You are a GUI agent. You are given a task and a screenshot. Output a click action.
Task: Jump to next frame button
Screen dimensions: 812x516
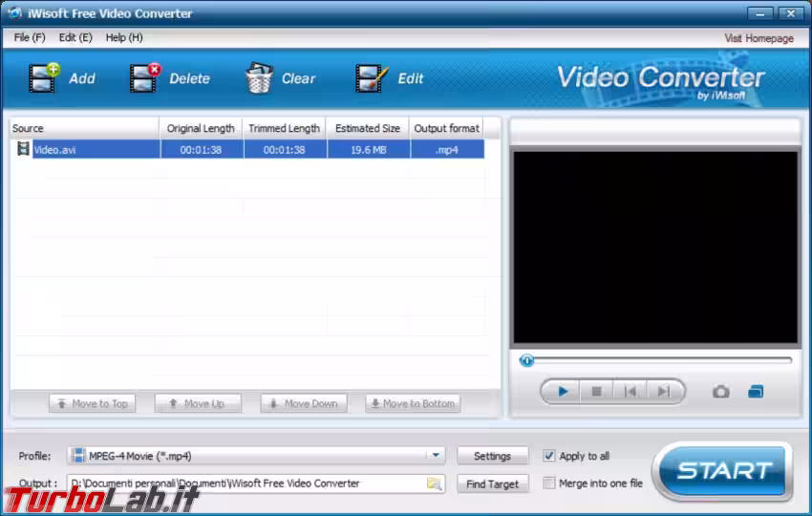point(663,392)
